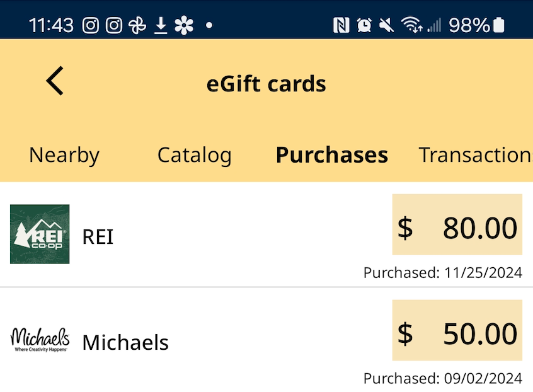Tap the pinwheel notification icon
Screen dimensions: 533x392
[x=137, y=25]
